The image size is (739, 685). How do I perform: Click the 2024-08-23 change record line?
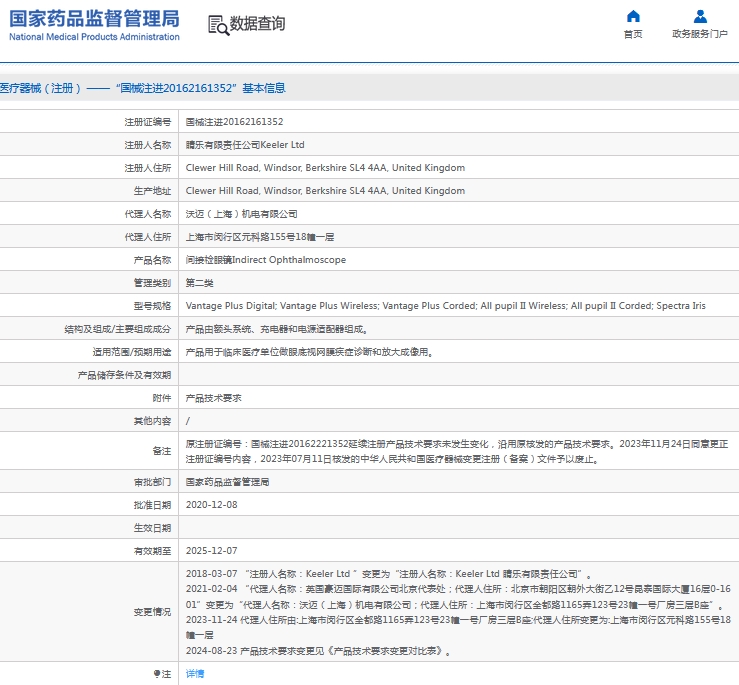coord(318,651)
